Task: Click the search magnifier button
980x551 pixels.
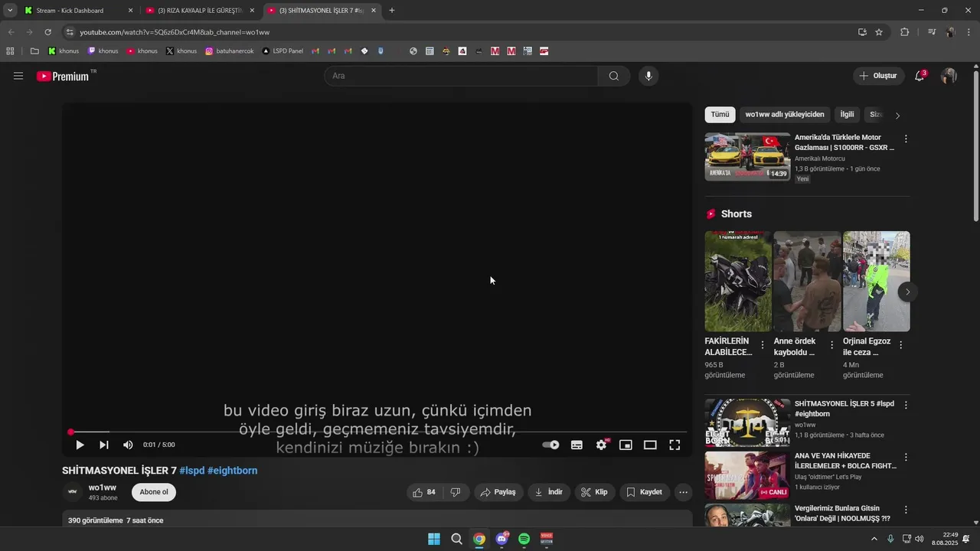Action: coord(614,76)
